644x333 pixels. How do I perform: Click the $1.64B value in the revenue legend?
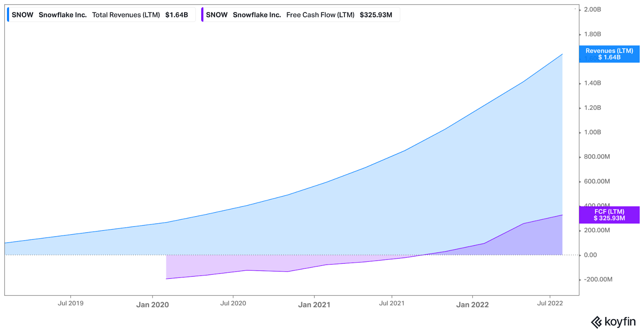pos(177,15)
